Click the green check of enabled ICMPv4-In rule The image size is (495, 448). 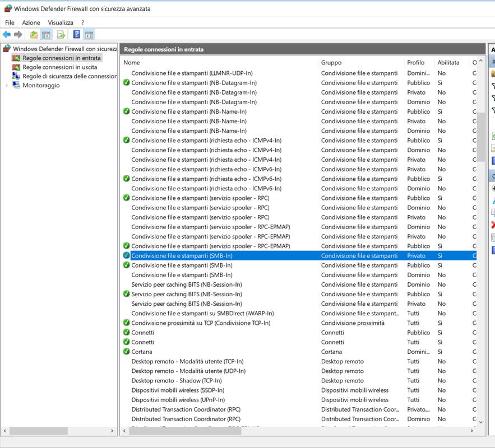[127, 140]
